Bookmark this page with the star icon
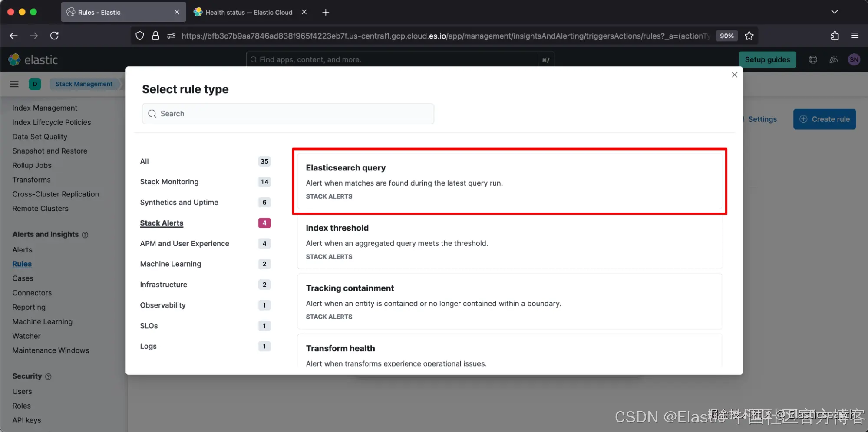Screen dimensions: 868x432 [749, 36]
